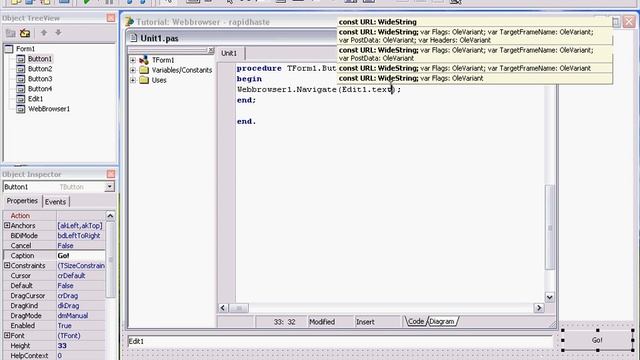
Task: Switch to the Properties tab
Action: [22, 201]
